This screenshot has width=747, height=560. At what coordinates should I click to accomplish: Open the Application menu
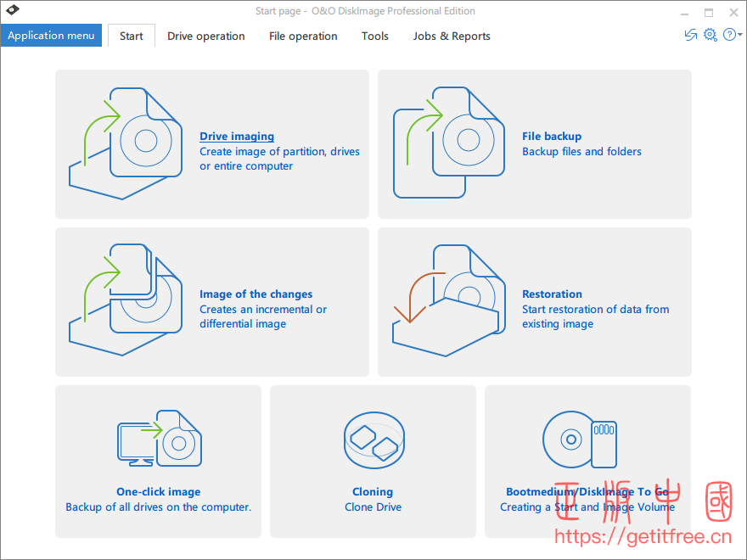51,36
